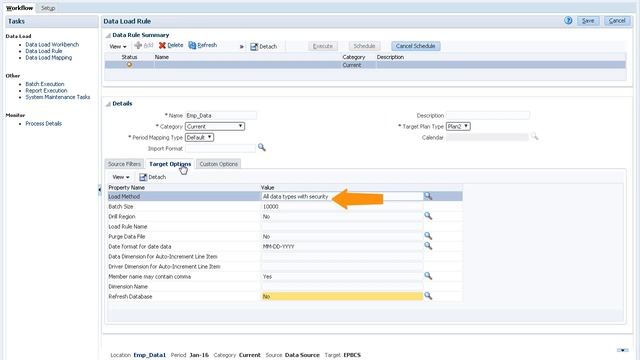This screenshot has height=360, width=640.
Task: Click Load Method value field
Action: pos(342,196)
